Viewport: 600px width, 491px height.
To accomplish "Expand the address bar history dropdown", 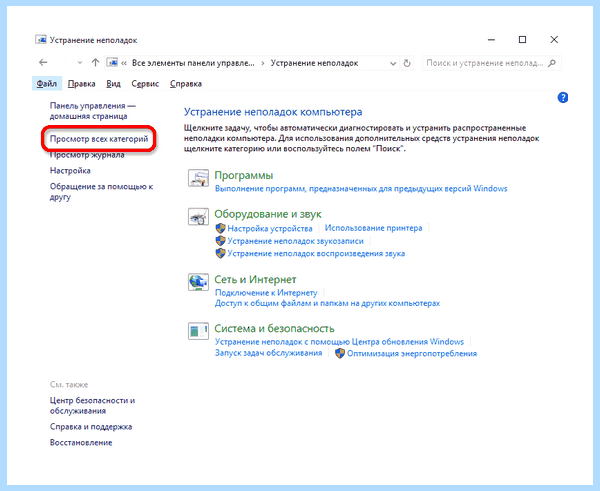I will pos(393,64).
